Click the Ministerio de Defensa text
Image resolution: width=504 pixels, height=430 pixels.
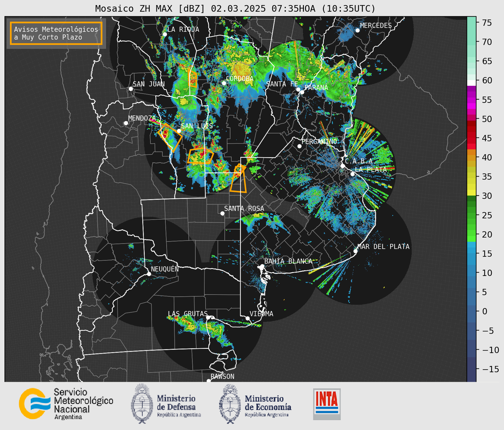(x=179, y=406)
